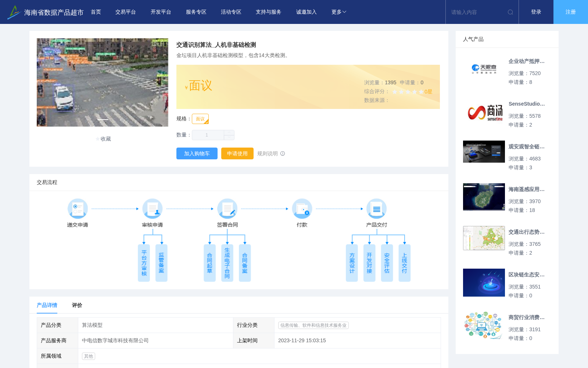Go to 首页 in the navigation
The image size is (588, 368).
click(x=96, y=12)
